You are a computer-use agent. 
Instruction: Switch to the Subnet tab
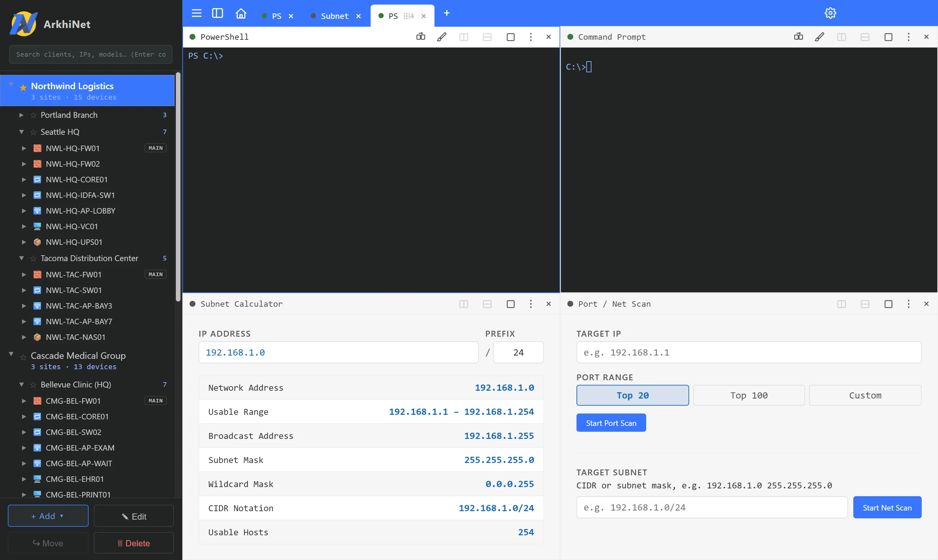(334, 16)
